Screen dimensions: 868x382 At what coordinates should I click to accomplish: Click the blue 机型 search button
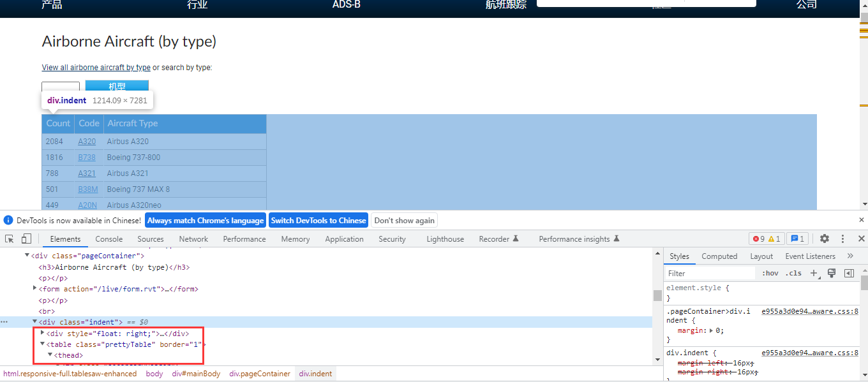pos(117,87)
